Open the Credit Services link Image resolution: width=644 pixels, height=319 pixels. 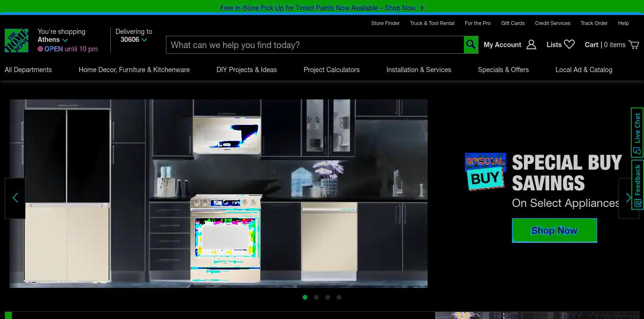click(553, 23)
